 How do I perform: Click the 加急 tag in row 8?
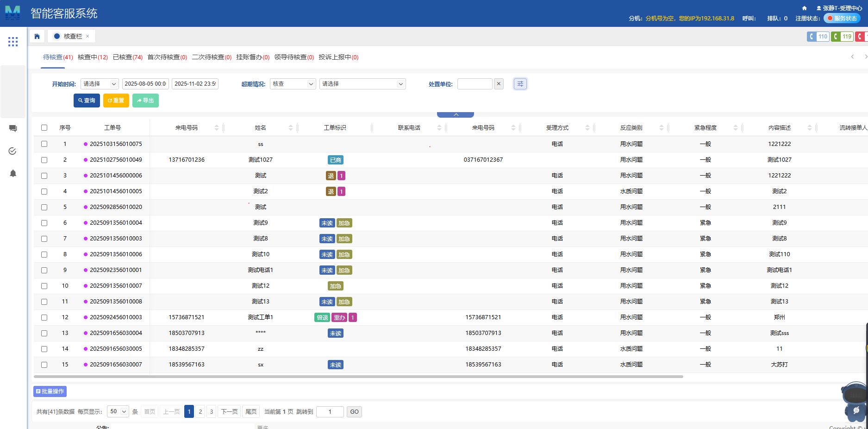[x=344, y=254]
